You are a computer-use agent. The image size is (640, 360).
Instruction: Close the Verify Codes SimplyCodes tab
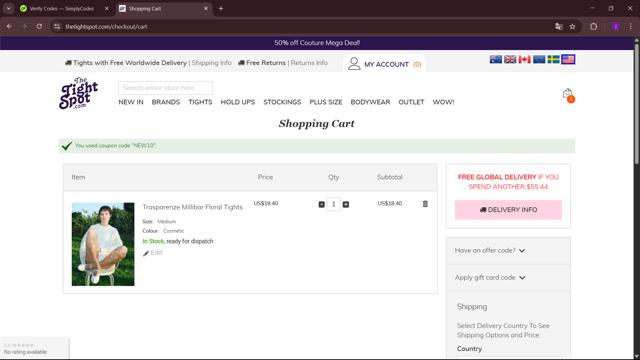107,8
